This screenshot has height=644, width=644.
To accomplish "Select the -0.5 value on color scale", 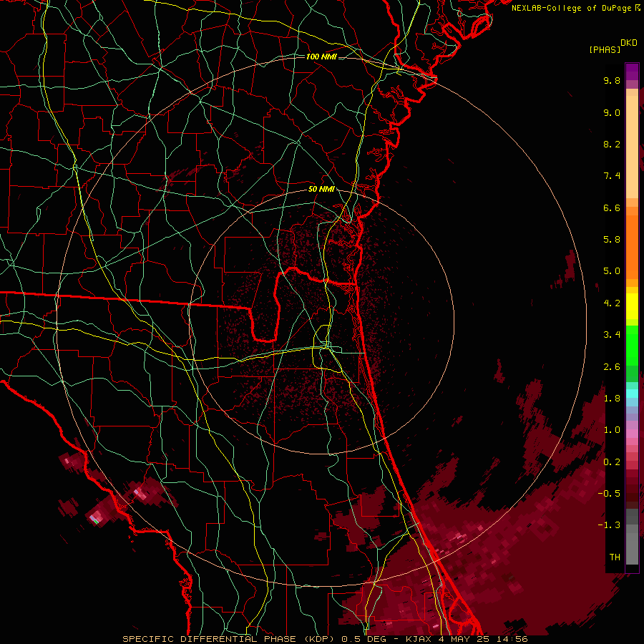I will coord(609,494).
